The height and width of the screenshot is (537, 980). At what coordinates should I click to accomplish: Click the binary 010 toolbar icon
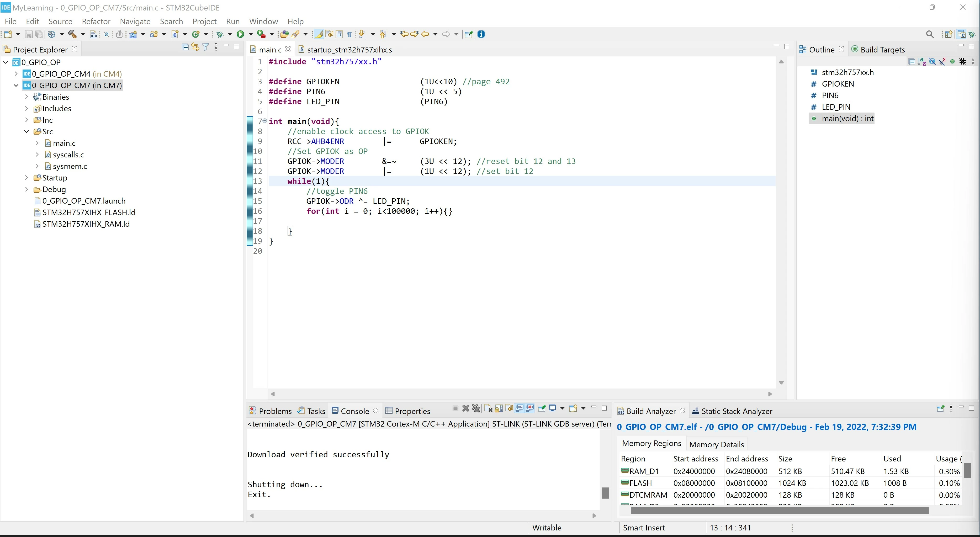coord(94,34)
